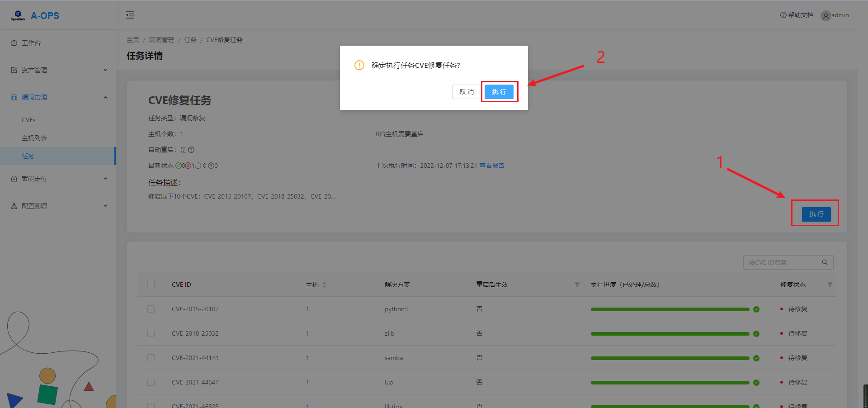
Task: Sort the table by host column arrows
Action: pyautogui.click(x=325, y=285)
